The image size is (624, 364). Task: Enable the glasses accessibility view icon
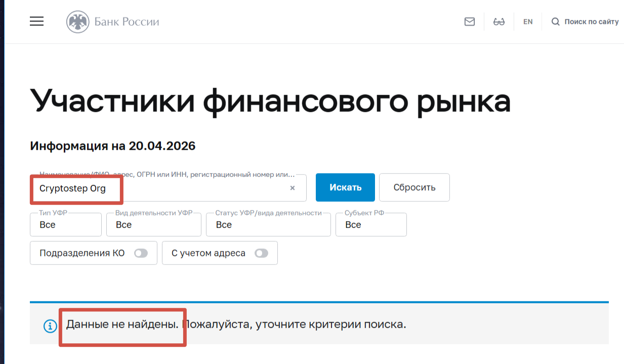click(499, 22)
